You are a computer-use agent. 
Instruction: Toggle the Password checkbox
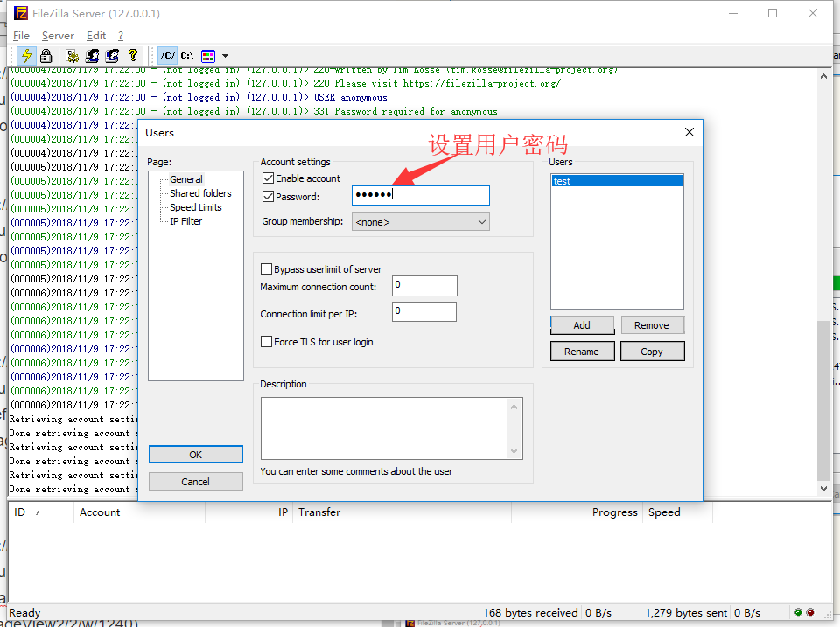point(268,197)
